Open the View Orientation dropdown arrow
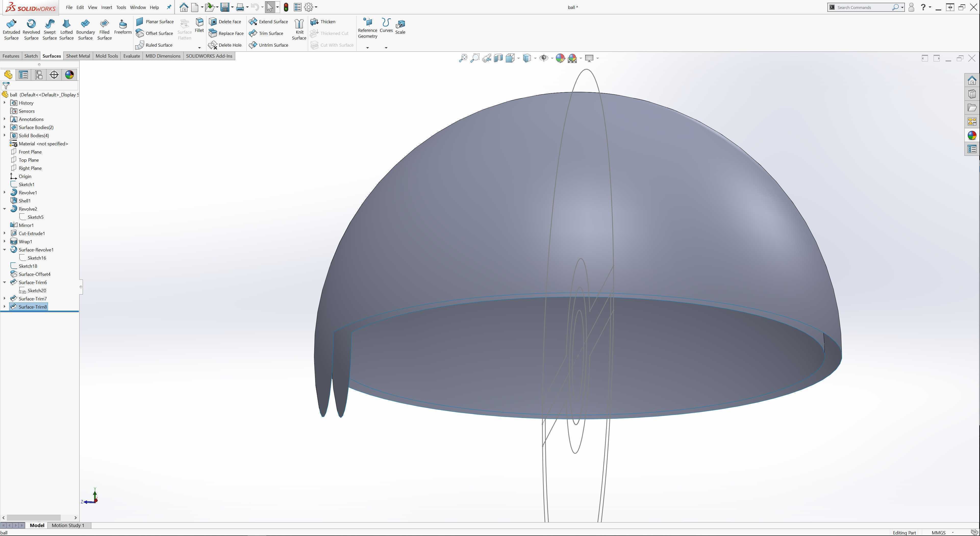980x536 pixels. coord(519,58)
